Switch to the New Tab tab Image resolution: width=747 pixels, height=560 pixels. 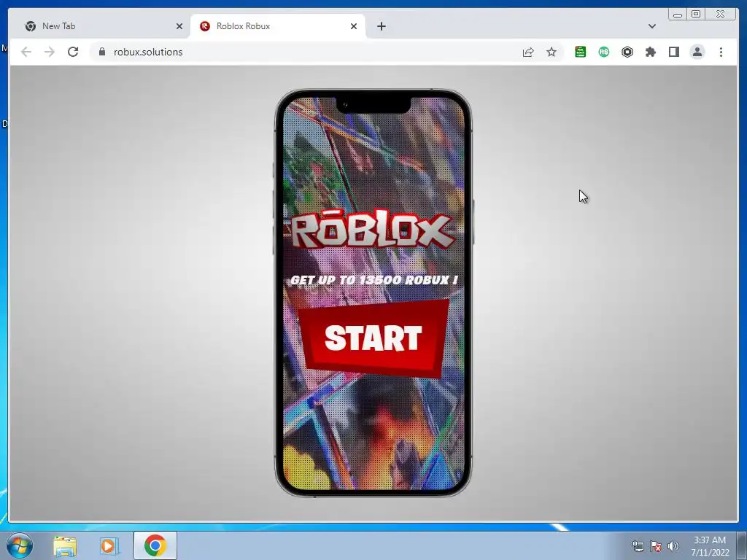[x=100, y=26]
